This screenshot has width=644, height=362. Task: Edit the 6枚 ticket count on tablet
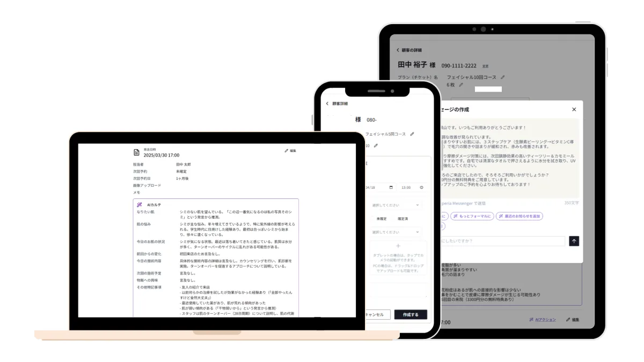[x=460, y=85]
